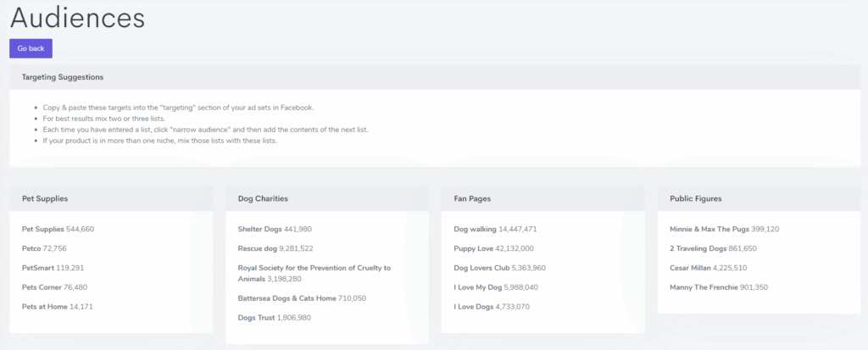Select the Fan Pages card heading
This screenshot has height=350, width=868.
coord(472,198)
